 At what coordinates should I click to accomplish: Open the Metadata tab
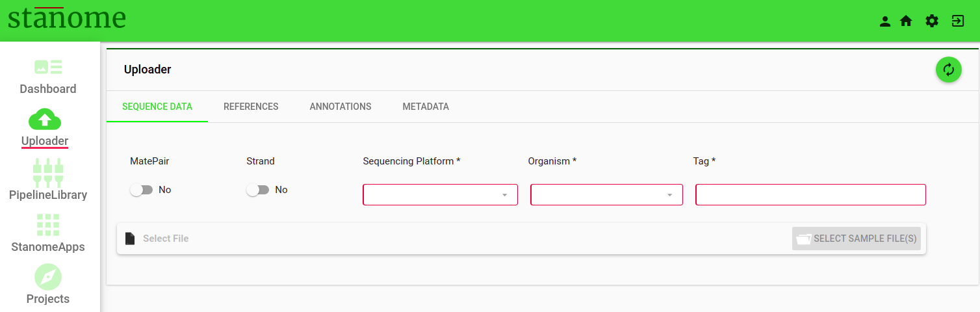pyautogui.click(x=426, y=107)
